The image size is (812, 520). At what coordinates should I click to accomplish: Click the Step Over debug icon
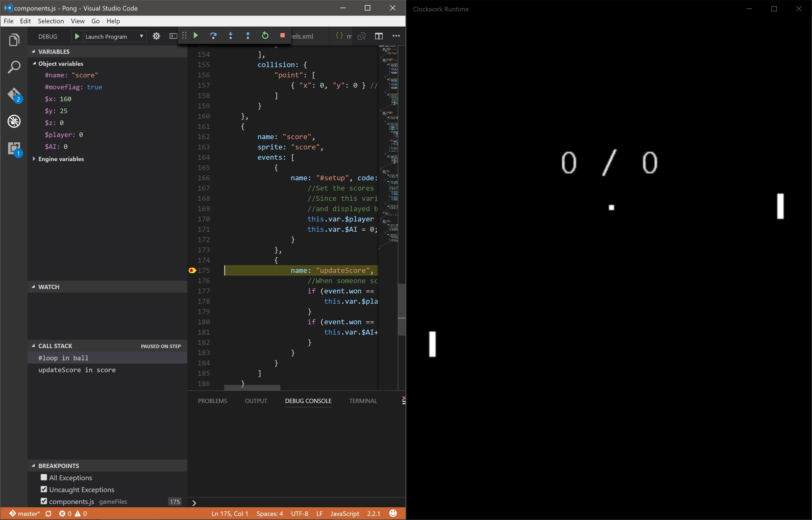213,35
